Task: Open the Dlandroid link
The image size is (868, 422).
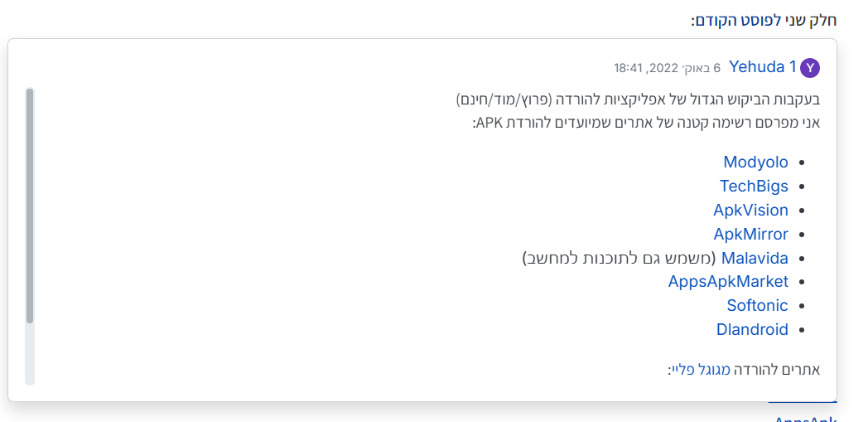Action: (x=752, y=330)
